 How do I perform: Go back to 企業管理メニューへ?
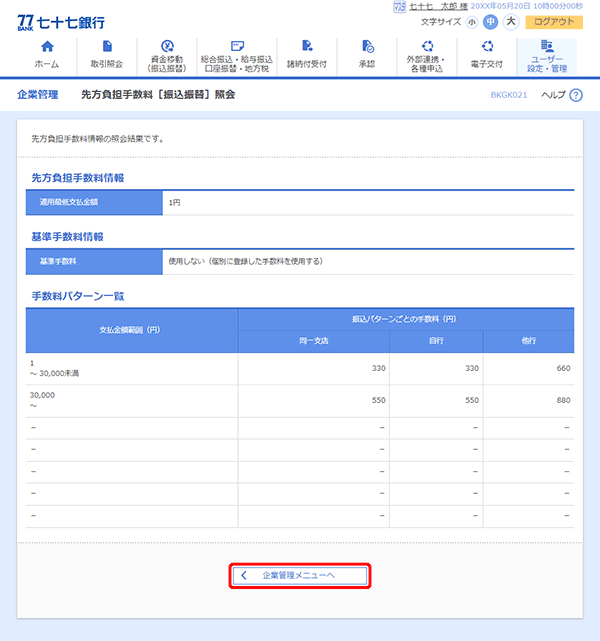pyautogui.click(x=300, y=576)
